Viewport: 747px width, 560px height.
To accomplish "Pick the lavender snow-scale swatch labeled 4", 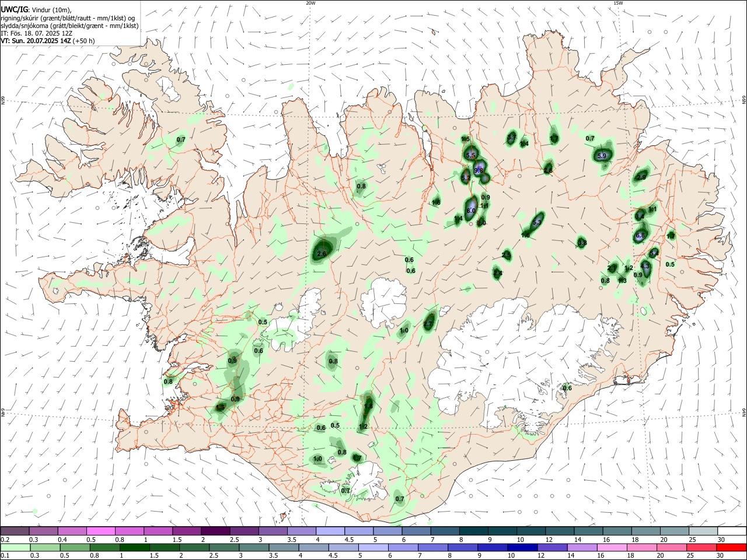I will 329,531.
